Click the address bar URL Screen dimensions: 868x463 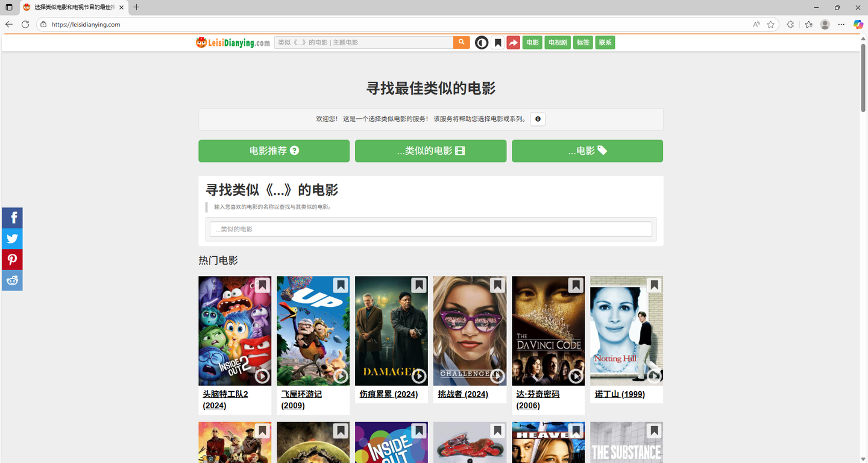point(86,25)
